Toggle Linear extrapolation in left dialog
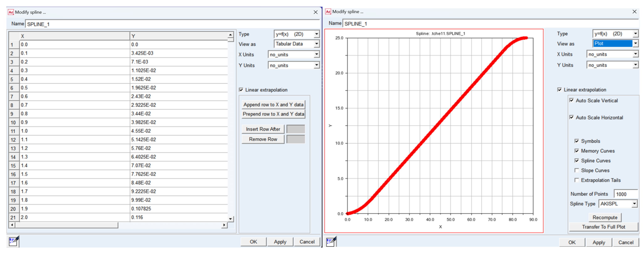The width and height of the screenshot is (644, 253). coord(241,90)
